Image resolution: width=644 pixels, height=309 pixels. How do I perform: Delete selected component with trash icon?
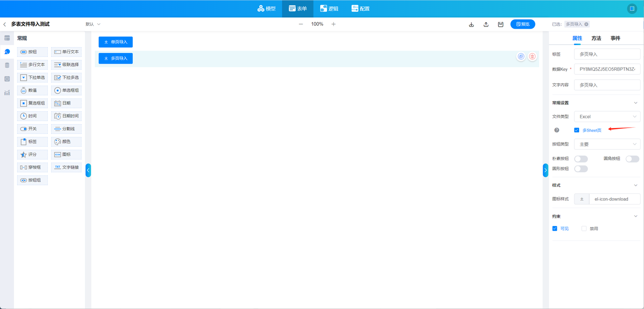click(532, 56)
